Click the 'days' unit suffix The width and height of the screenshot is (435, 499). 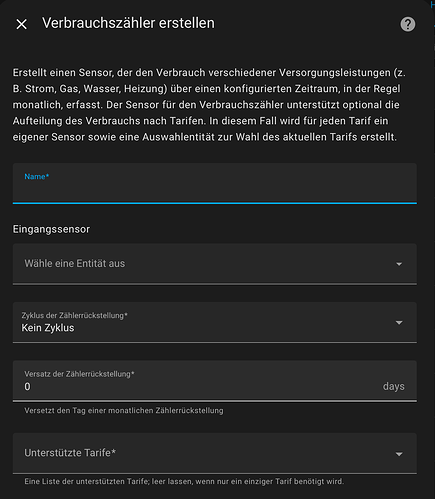tap(394, 386)
